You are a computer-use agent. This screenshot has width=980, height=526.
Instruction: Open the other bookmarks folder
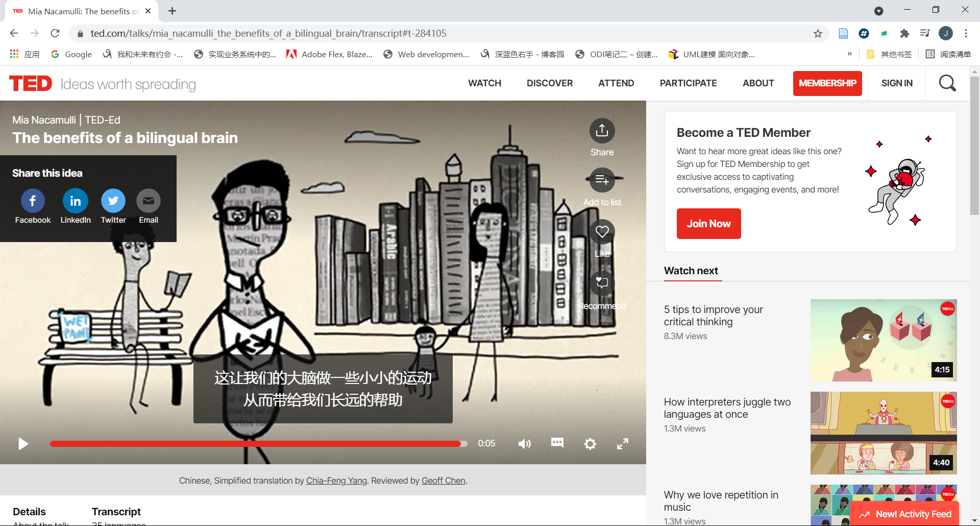(889, 54)
